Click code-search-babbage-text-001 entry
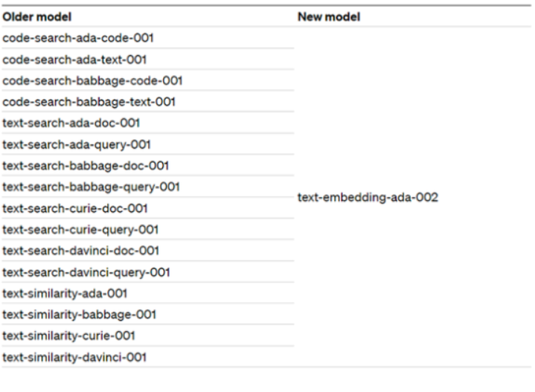This screenshot has width=535, height=392. pos(89,102)
